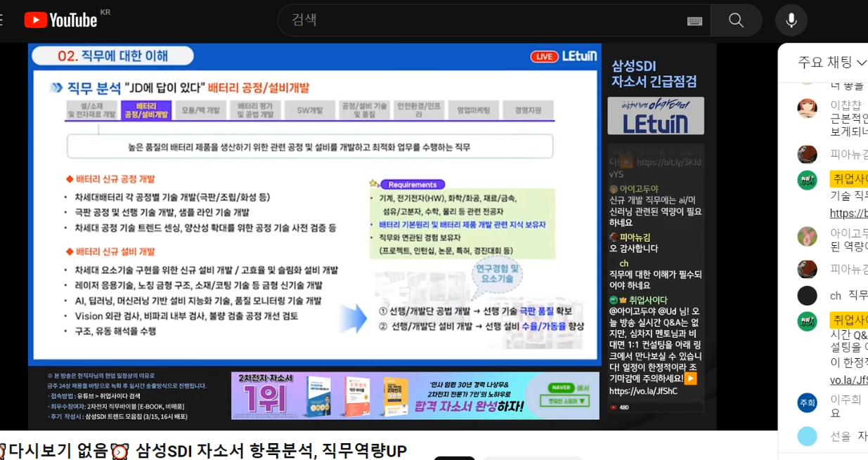Image resolution: width=868 pixels, height=460 pixels.
Task: Follow the vo.la/Jf link in chat
Action: (848, 380)
